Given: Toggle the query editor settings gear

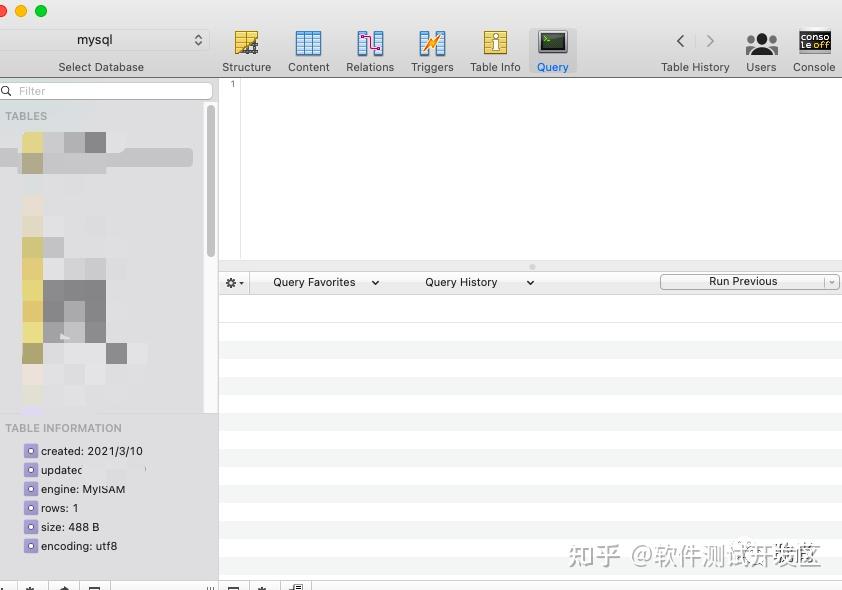Looking at the screenshot, I should 233,283.
